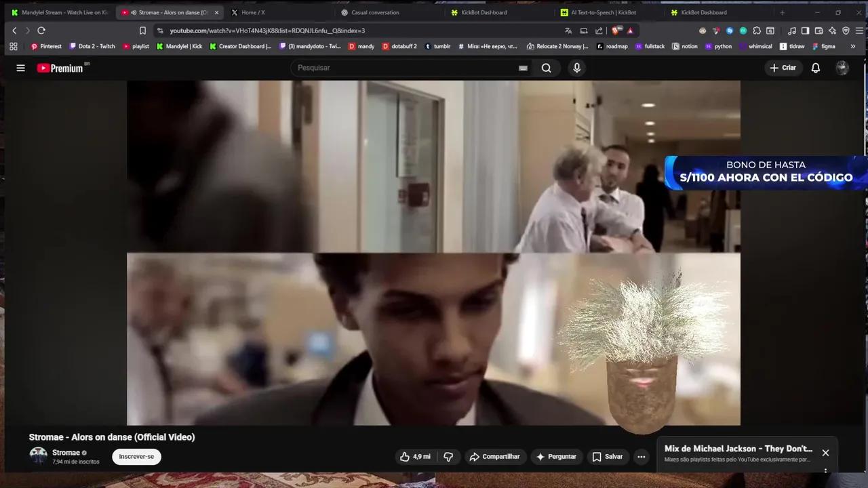Viewport: 868px width, 488px height.
Task: Toggle the browser sidebar panel
Action: click(805, 30)
